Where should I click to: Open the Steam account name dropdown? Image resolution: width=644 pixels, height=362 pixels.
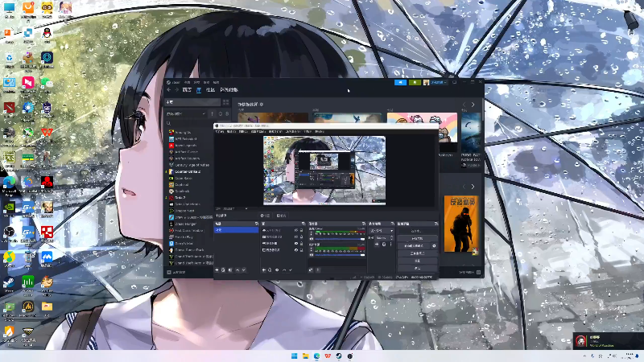[439, 82]
